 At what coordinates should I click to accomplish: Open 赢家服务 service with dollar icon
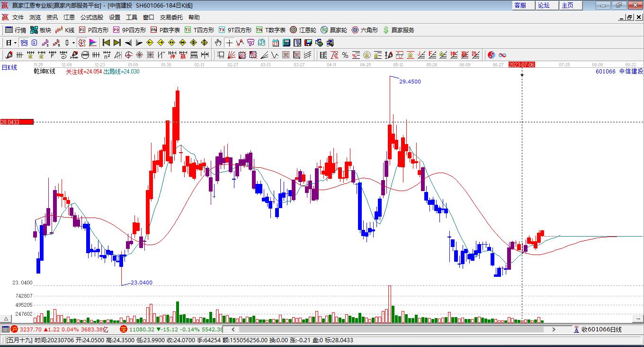pyautogui.click(x=399, y=30)
